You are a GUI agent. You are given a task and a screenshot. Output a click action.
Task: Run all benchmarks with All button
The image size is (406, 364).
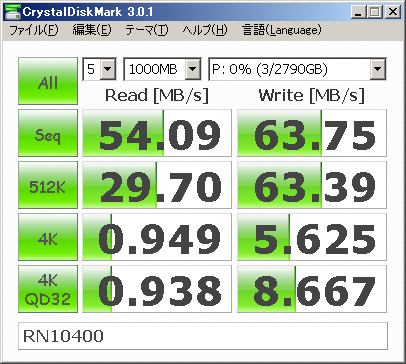48,81
